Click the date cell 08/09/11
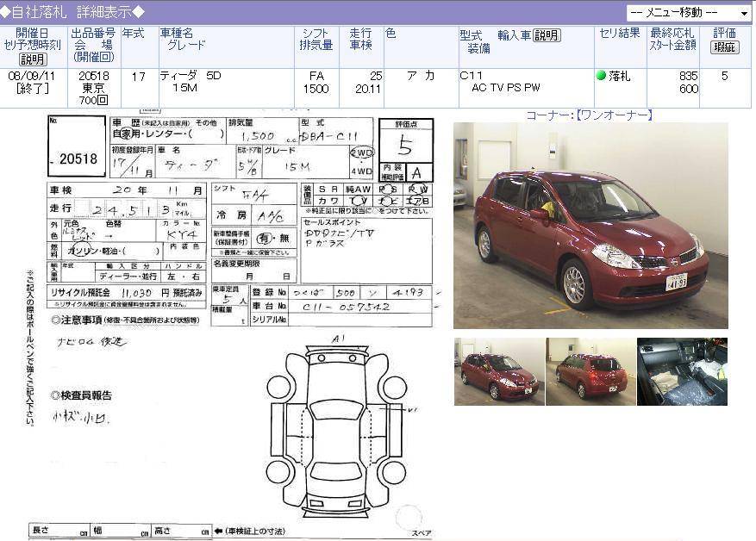Image resolution: width=756 pixels, height=541 pixels. [x=32, y=76]
